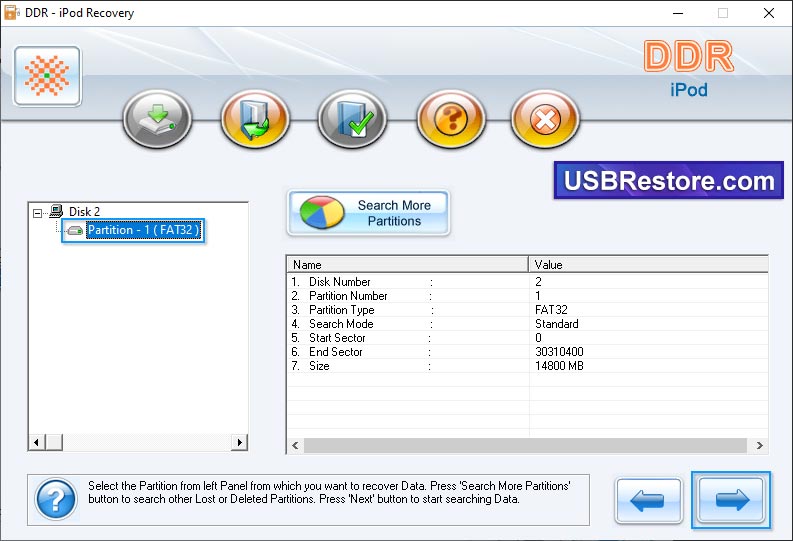Image resolution: width=793 pixels, height=541 pixels.
Task: Click the Value column header
Action: point(648,264)
